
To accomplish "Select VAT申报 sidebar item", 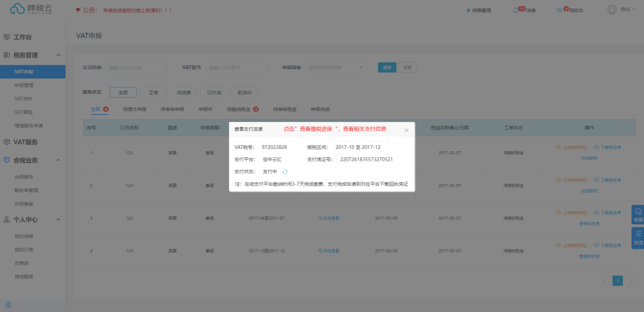I will pos(32,71).
